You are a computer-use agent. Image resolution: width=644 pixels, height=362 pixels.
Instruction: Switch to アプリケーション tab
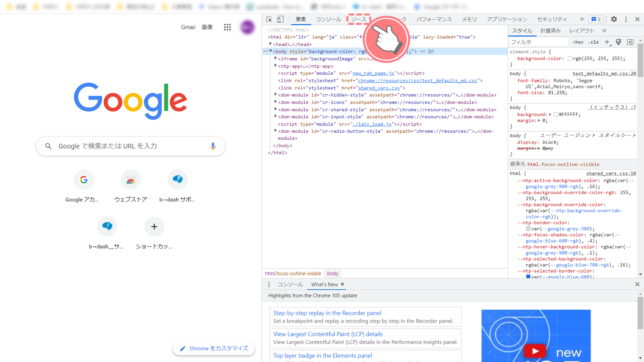(x=507, y=19)
